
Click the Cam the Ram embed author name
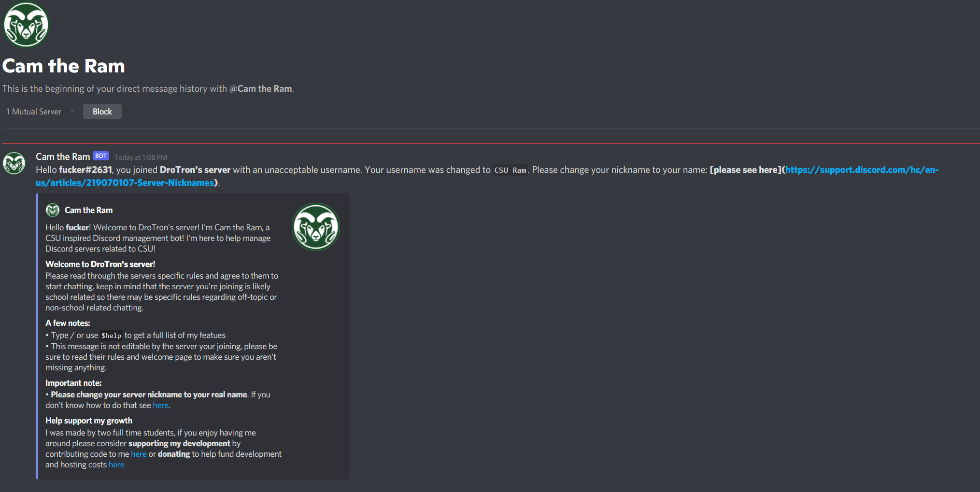pyautogui.click(x=88, y=210)
